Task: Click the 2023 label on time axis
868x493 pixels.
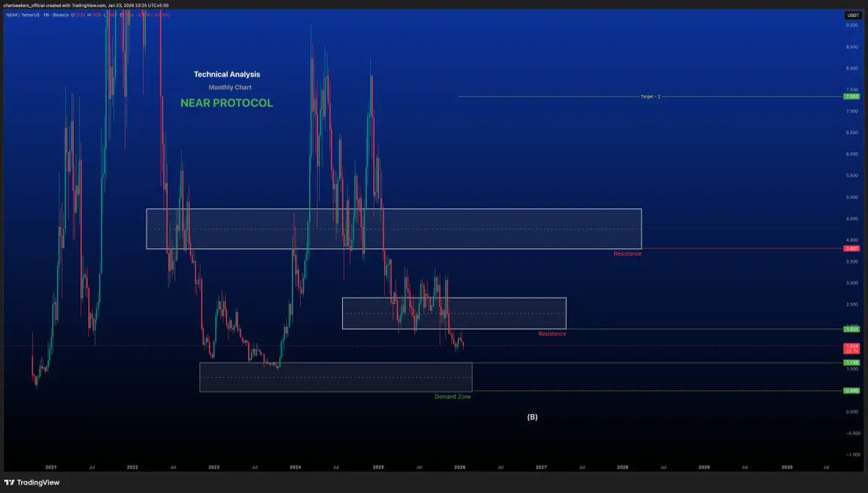Action: [213, 468]
